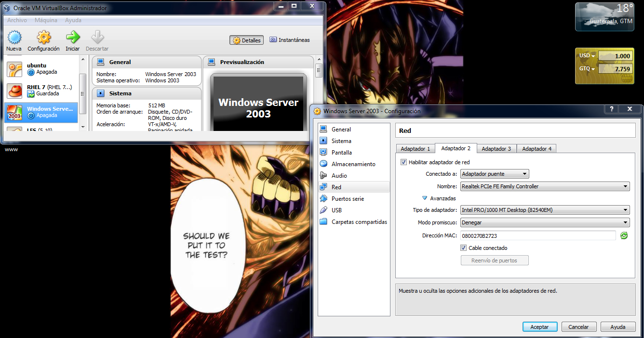Image resolution: width=644 pixels, height=338 pixels.
Task: Click the VM list scrollbar down arrow
Action: tap(82, 127)
